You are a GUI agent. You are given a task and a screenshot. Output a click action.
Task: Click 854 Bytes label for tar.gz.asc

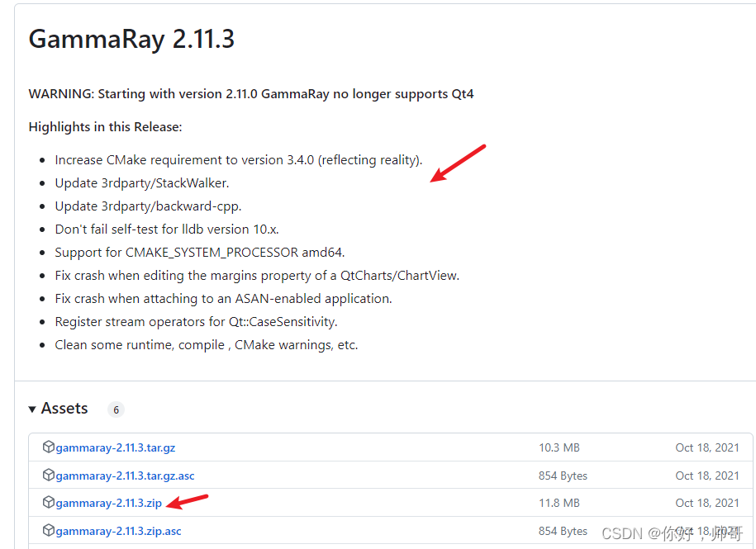(563, 475)
